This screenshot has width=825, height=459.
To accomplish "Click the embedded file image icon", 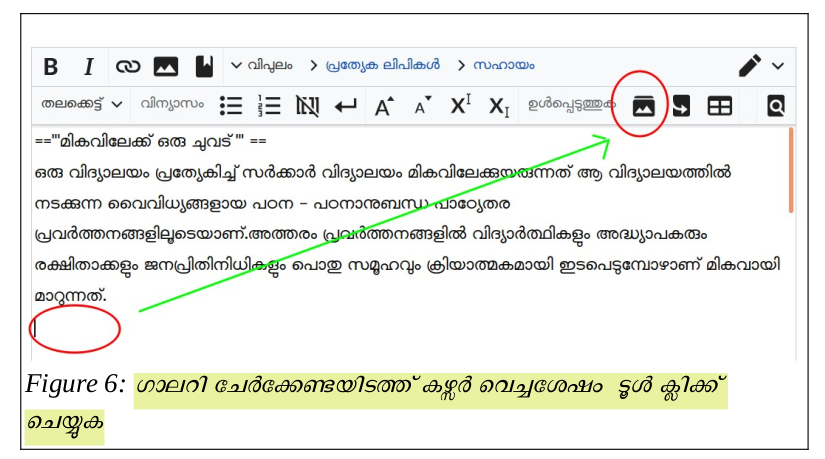I will (x=165, y=67).
